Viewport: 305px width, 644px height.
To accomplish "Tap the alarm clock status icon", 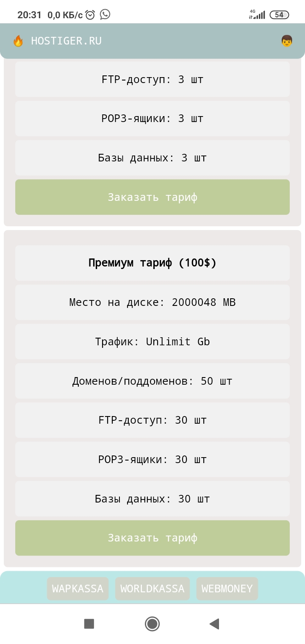I will click(x=90, y=15).
